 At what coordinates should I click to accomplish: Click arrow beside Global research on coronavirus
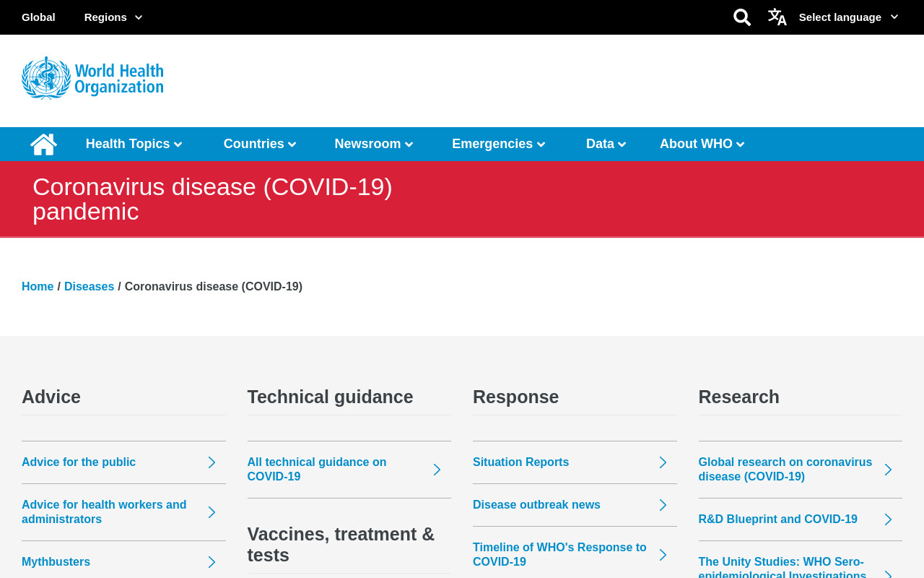point(888,470)
